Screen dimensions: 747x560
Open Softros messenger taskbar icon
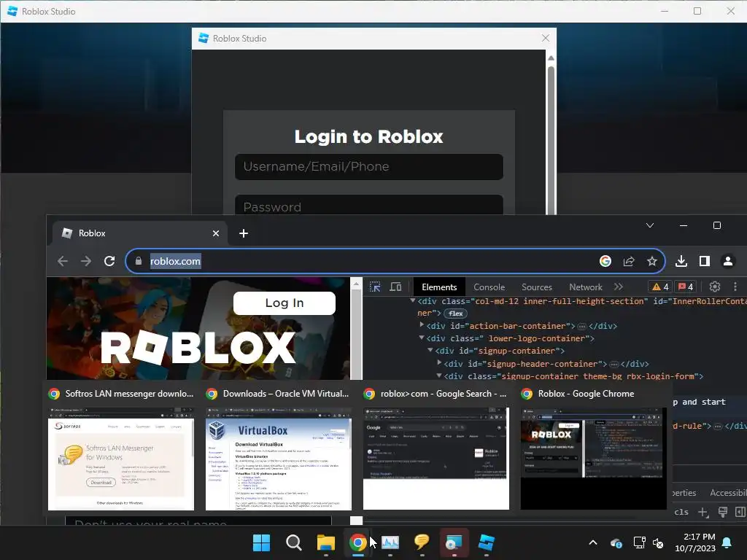tap(422, 542)
